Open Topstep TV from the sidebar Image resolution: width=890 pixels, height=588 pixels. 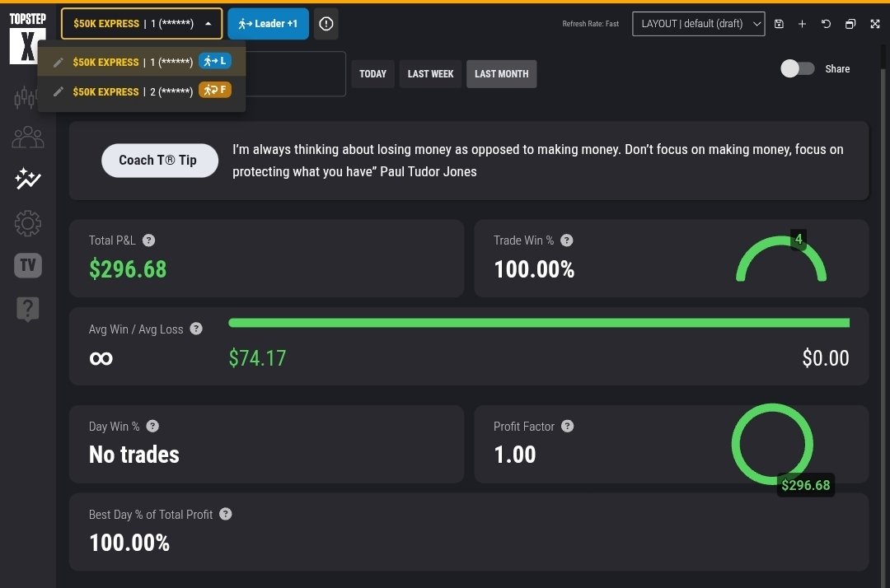[x=27, y=265]
